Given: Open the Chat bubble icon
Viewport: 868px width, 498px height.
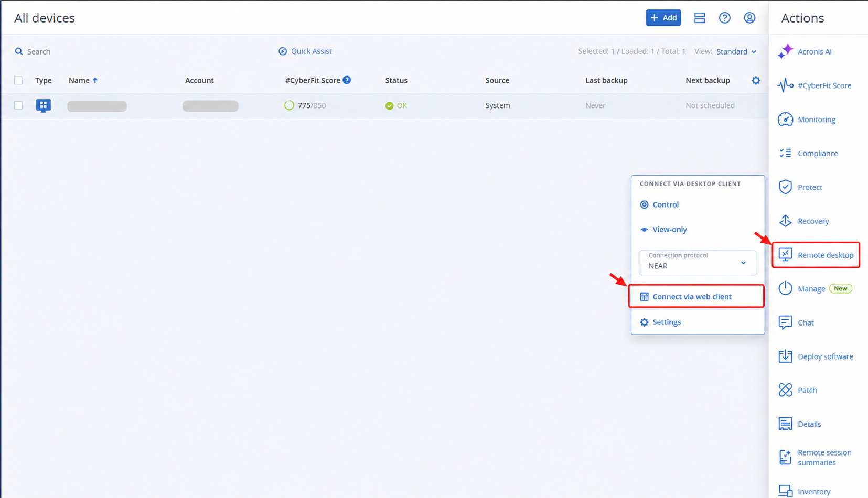Looking at the screenshot, I should (x=785, y=322).
